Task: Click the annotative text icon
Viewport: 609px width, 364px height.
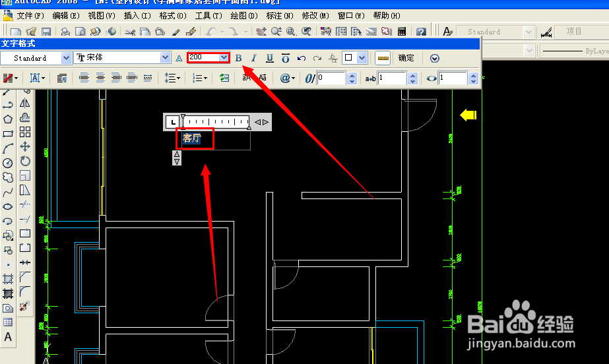Action: point(179,58)
